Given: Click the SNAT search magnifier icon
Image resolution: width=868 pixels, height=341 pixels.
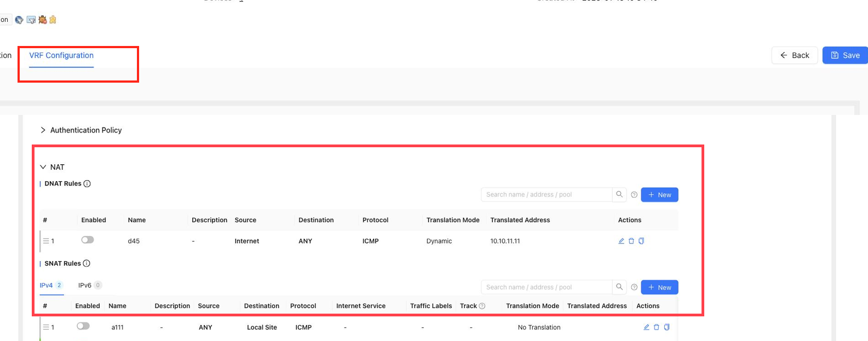Looking at the screenshot, I should click(x=619, y=287).
